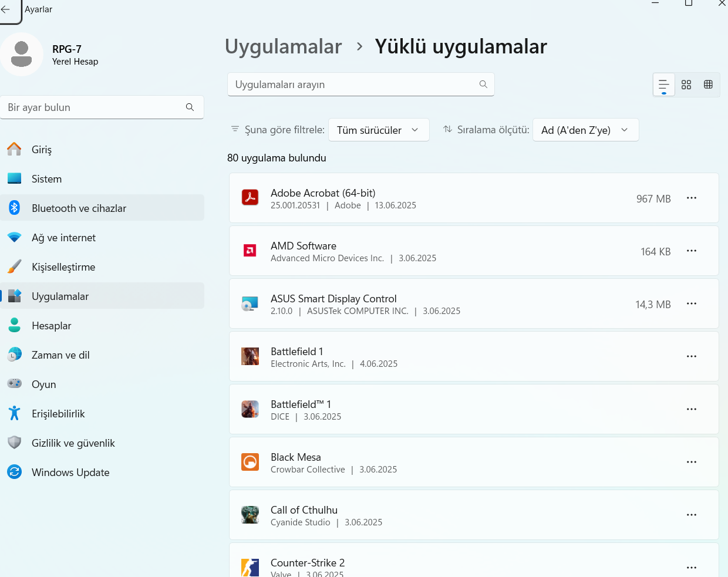This screenshot has height=577, width=728.
Task: Click the AMD Software app icon
Action: 250,251
